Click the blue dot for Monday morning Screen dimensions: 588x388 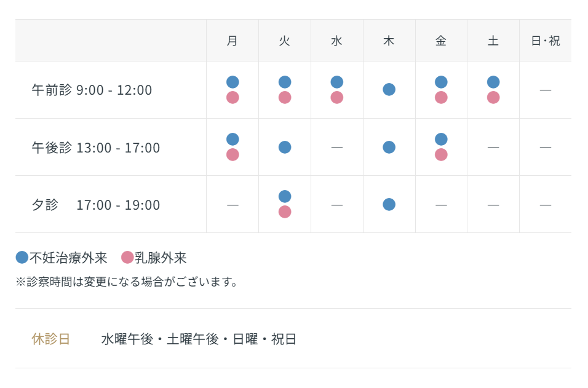coord(232,82)
